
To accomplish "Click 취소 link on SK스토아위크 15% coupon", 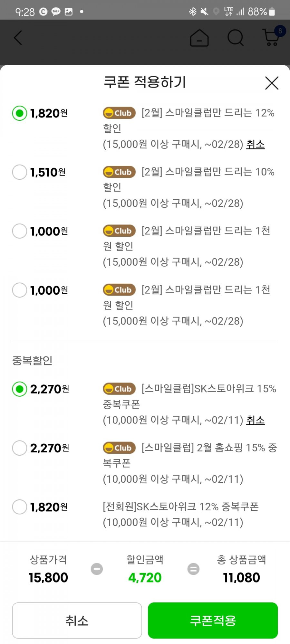I will point(256,420).
